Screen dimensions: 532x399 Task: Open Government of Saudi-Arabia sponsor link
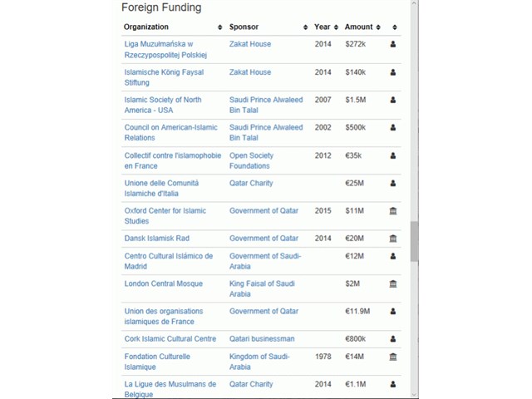[265, 261]
